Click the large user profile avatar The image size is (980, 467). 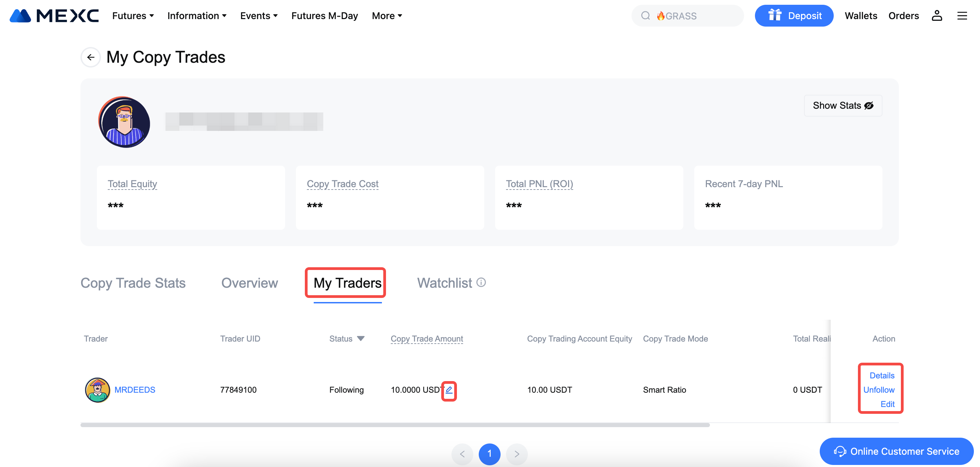124,122
